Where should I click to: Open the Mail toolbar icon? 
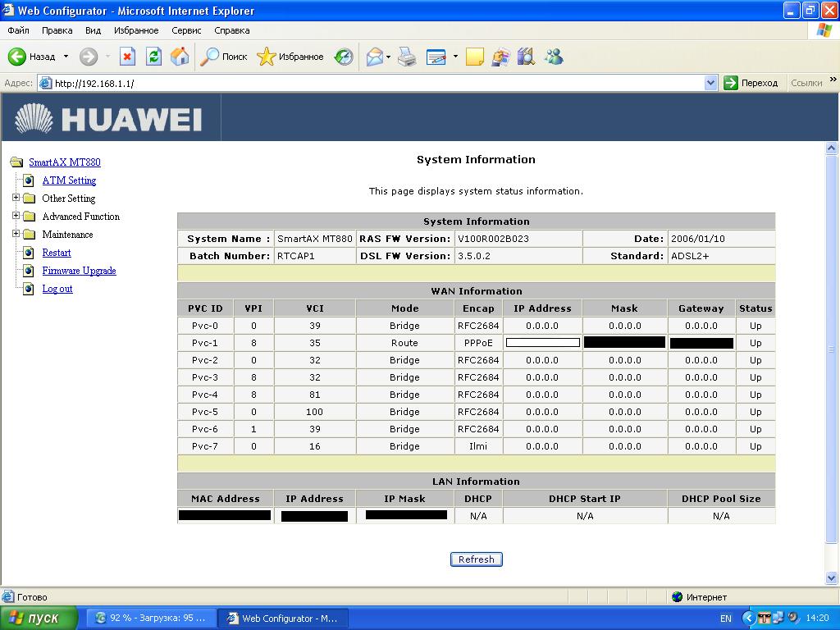point(375,57)
